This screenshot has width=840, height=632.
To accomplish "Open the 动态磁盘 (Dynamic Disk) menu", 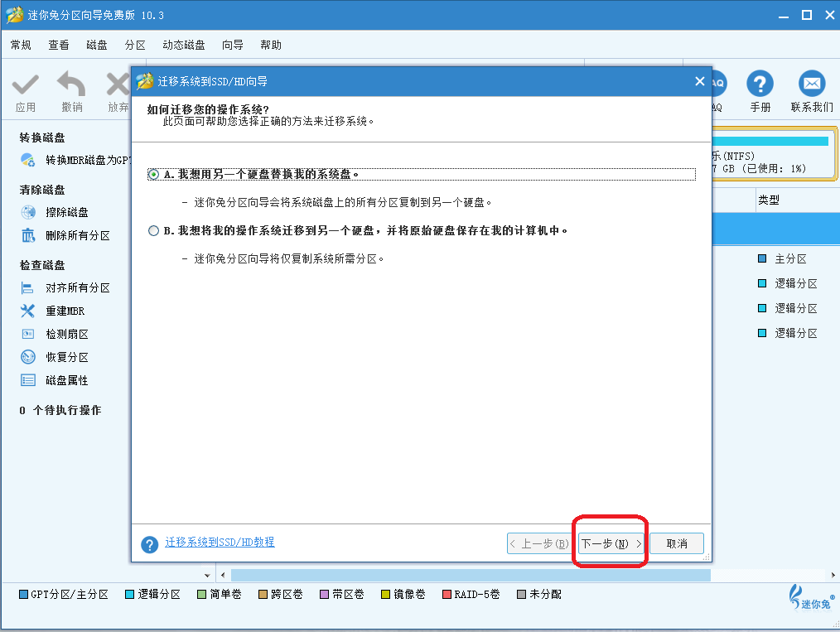I will click(x=184, y=45).
